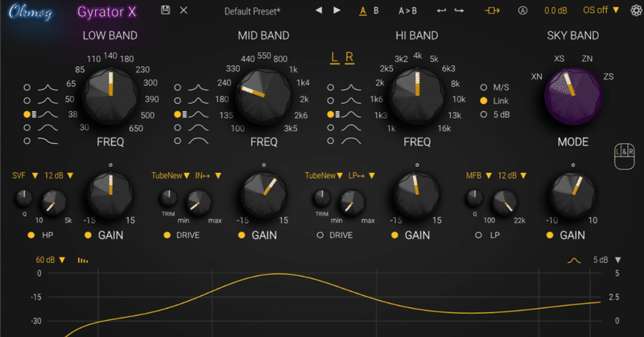Click the undo arrow icon

(441, 10)
